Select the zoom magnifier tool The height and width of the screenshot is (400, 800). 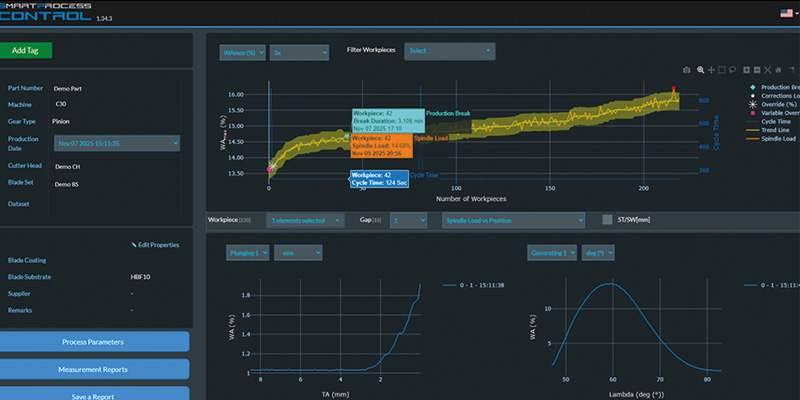tap(701, 69)
